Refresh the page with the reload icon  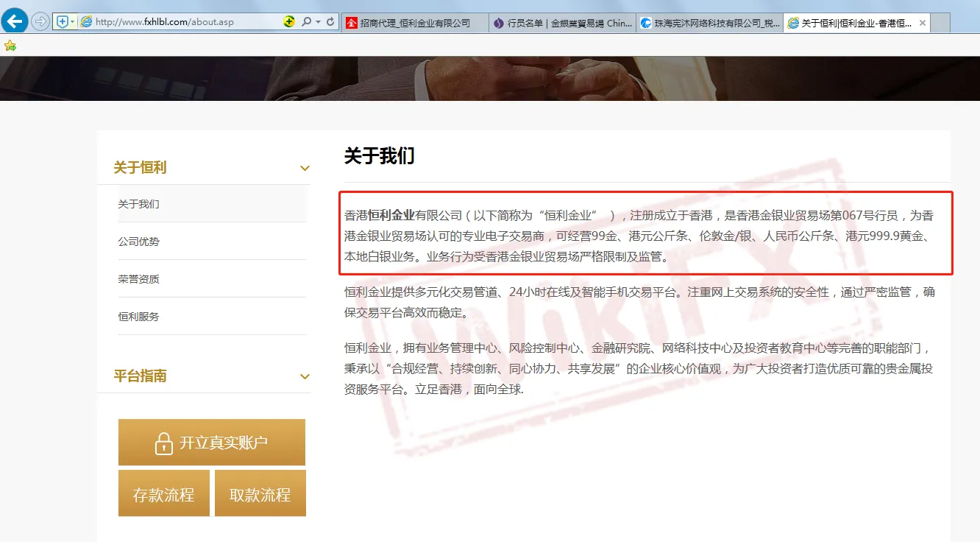330,22
